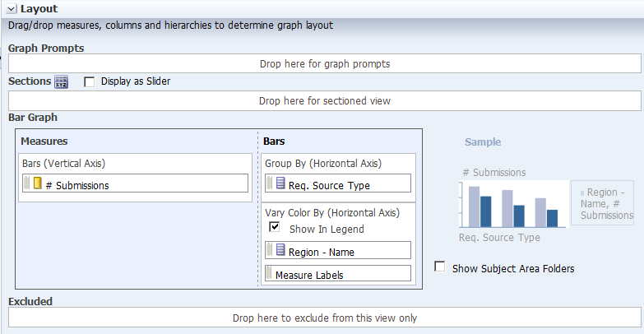Click the drag handle of Req. Source Type
644x334 pixels.
point(268,184)
